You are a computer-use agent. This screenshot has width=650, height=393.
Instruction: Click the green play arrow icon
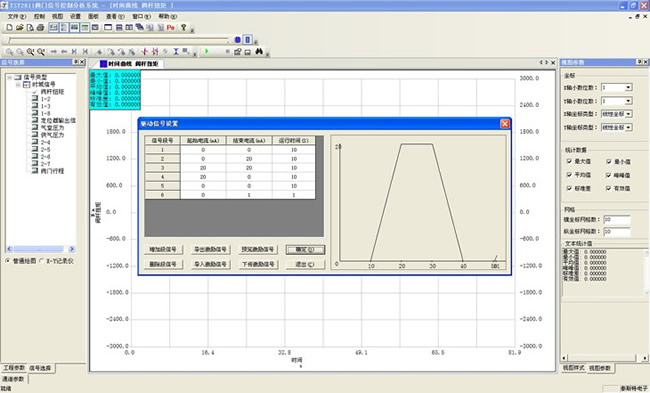[x=206, y=51]
